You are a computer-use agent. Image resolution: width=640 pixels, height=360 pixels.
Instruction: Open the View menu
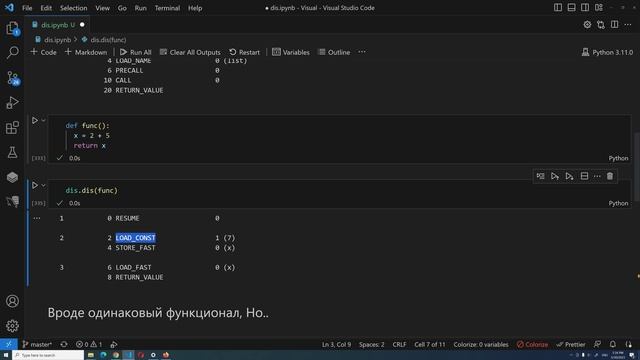102,8
